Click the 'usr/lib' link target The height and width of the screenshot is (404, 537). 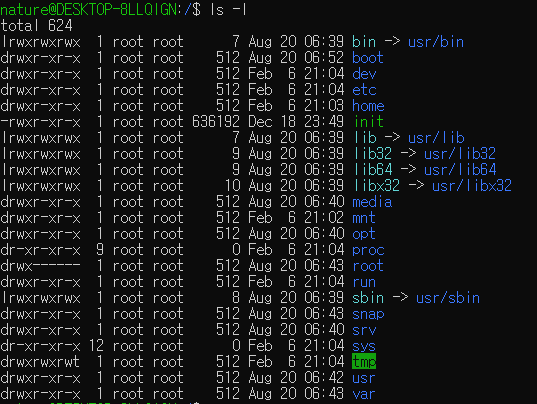point(436,138)
